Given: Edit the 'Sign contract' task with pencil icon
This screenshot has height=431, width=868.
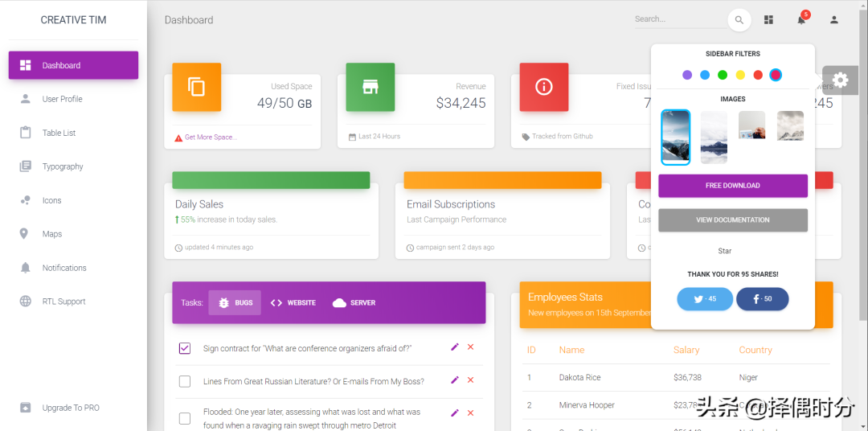Looking at the screenshot, I should [455, 347].
